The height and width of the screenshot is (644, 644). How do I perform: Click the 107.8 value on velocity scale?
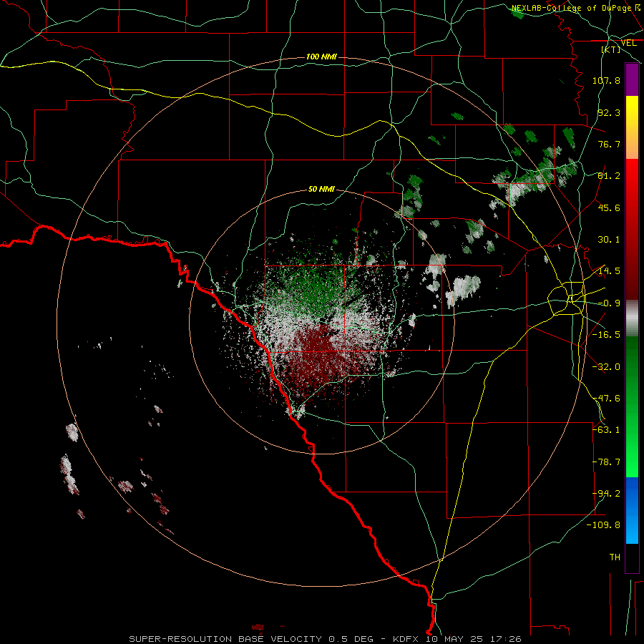point(606,80)
